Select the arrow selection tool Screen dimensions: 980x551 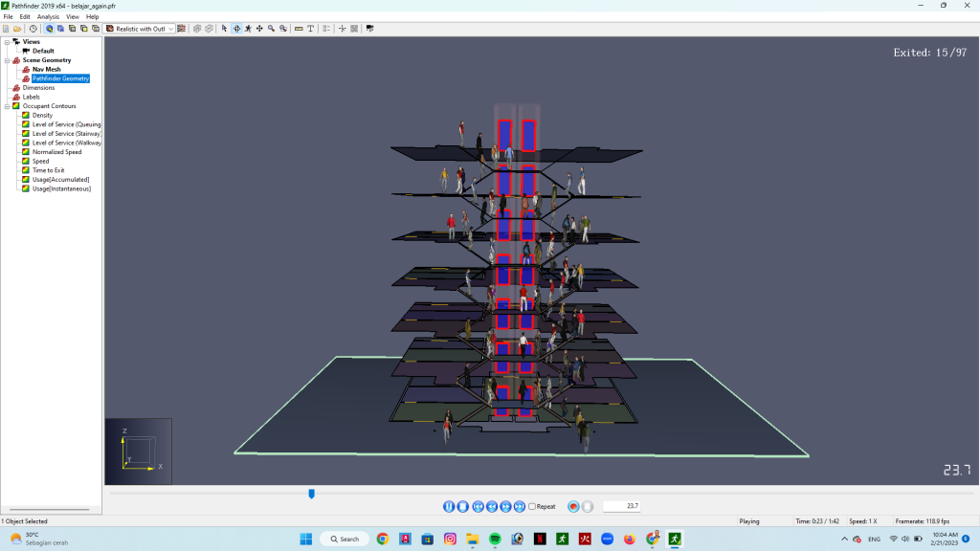coord(224,29)
